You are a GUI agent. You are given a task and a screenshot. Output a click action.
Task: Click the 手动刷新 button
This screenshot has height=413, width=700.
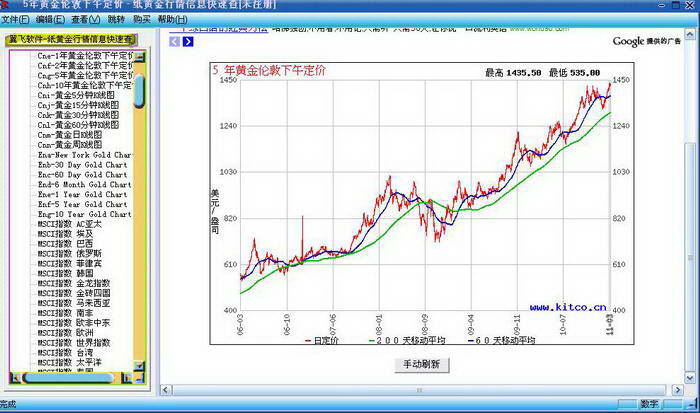pos(422,364)
